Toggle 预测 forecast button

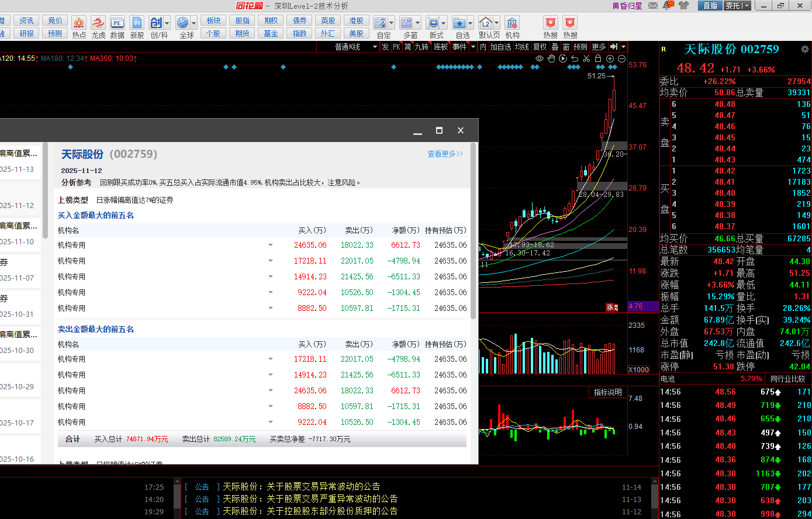[580, 47]
